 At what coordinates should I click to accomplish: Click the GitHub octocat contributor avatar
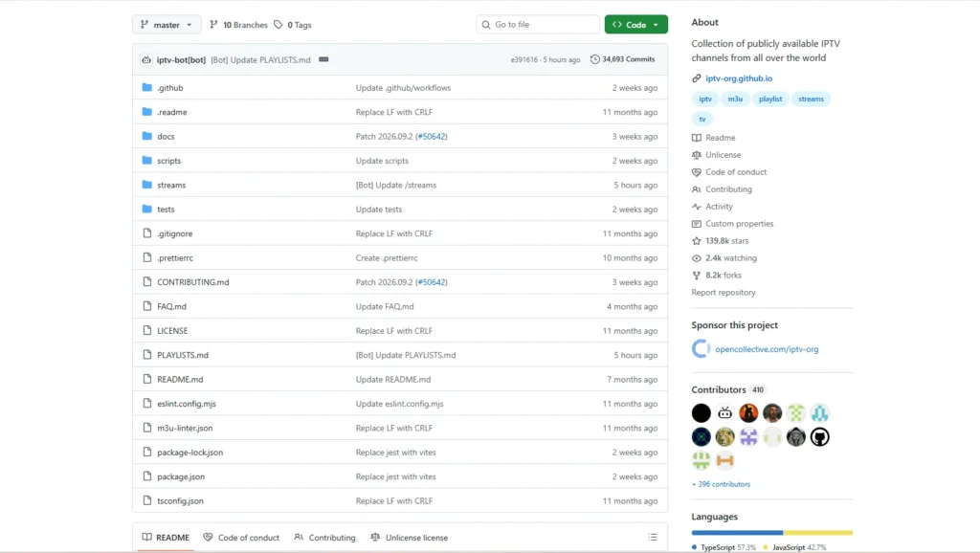820,437
